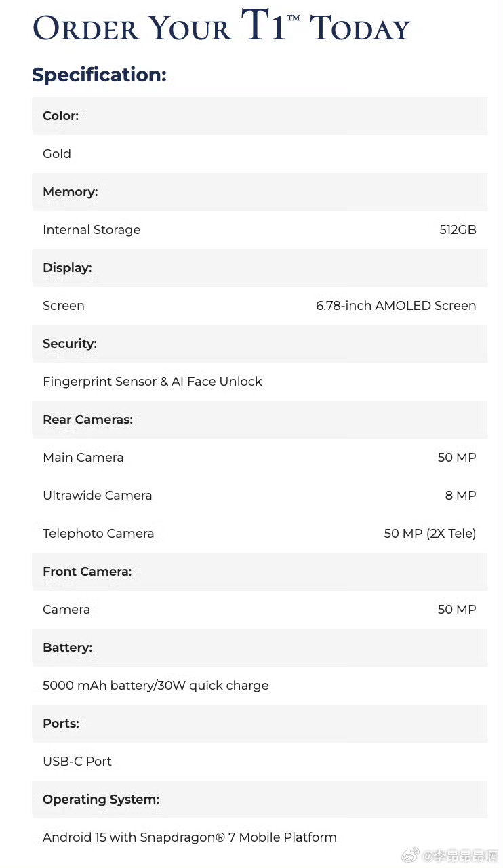Image resolution: width=503 pixels, height=868 pixels.
Task: Click the Order Your T1 Today heading
Action: click(222, 27)
